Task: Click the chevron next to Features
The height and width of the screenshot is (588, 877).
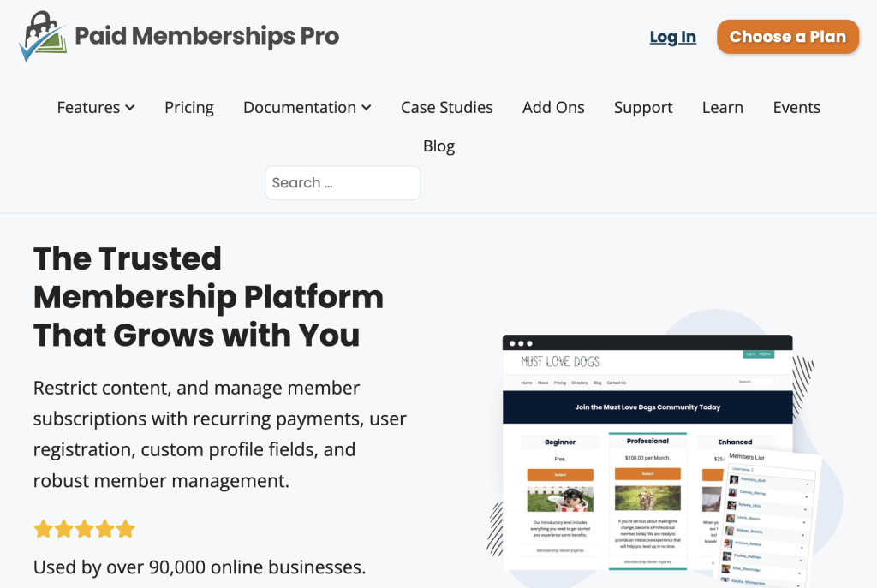Action: [130, 108]
